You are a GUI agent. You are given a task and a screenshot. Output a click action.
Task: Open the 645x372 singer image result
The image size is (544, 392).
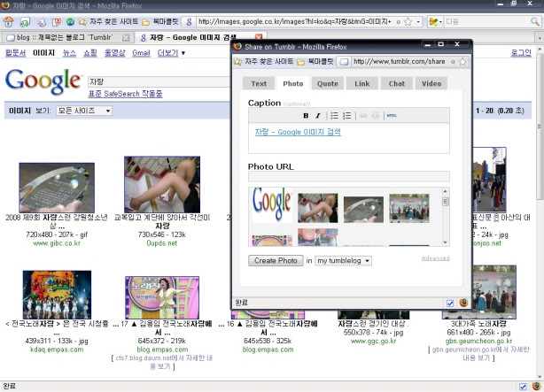[x=162, y=297]
